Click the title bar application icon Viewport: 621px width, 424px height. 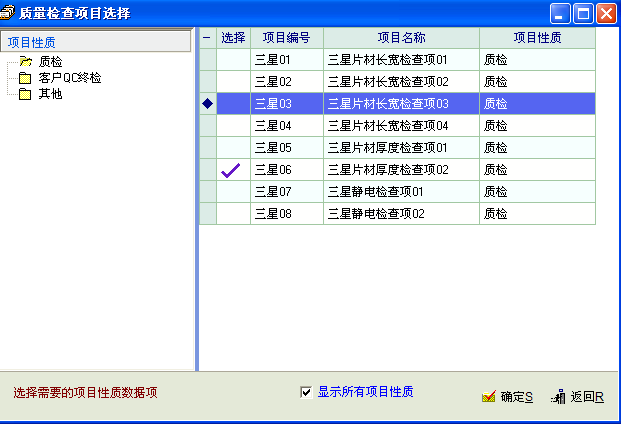9,13
